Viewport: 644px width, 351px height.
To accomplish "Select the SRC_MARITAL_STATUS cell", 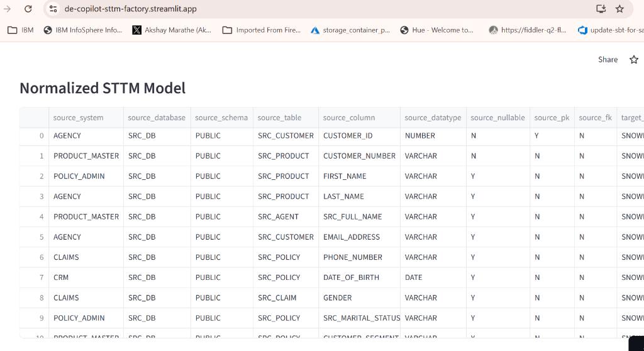I will 359,318.
